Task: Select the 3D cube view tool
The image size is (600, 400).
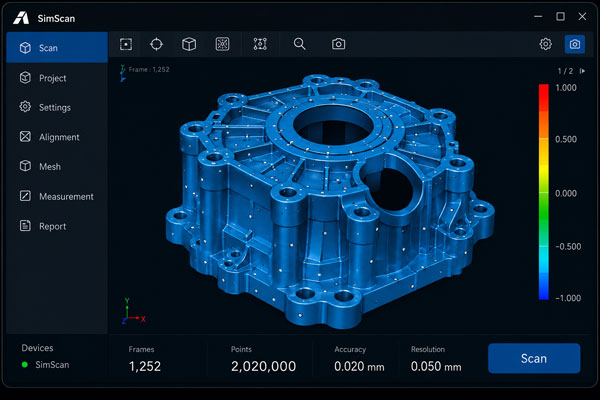Action: (189, 44)
